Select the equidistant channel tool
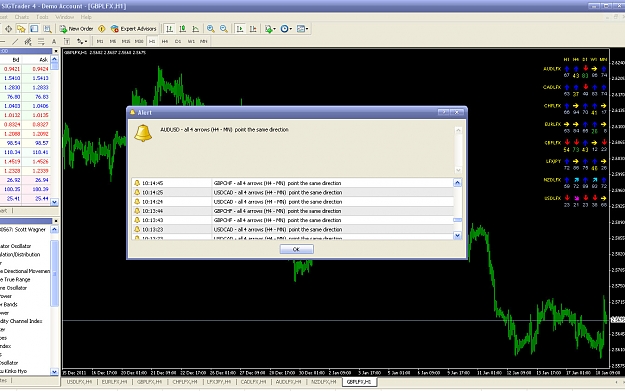The height and width of the screenshot is (391, 625). [x=28, y=41]
